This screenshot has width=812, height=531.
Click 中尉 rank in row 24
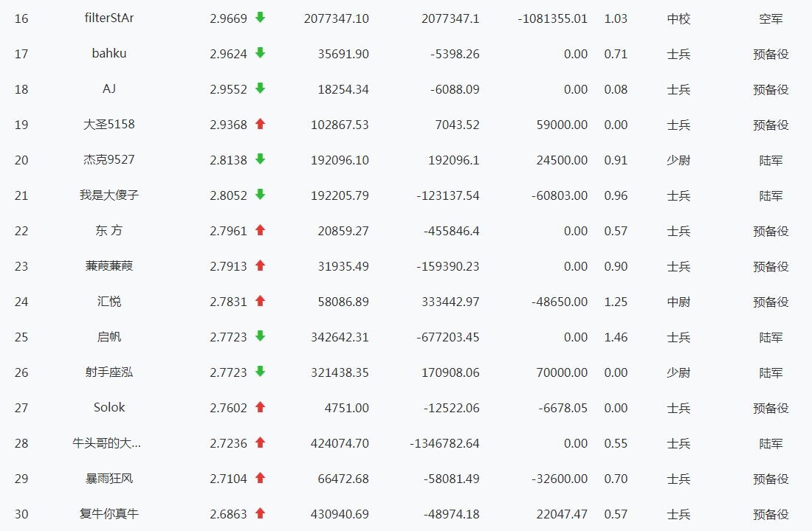678,302
